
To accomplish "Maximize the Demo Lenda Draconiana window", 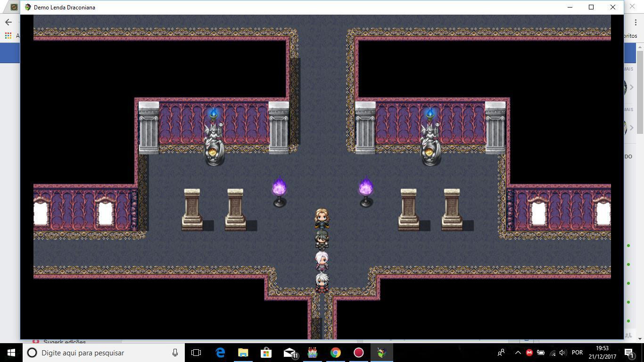I will tap(591, 7).
